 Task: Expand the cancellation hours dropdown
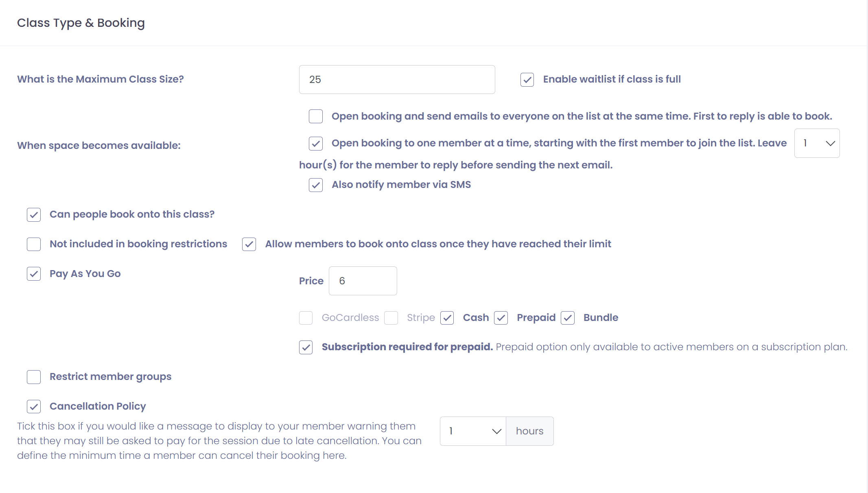[x=473, y=431]
